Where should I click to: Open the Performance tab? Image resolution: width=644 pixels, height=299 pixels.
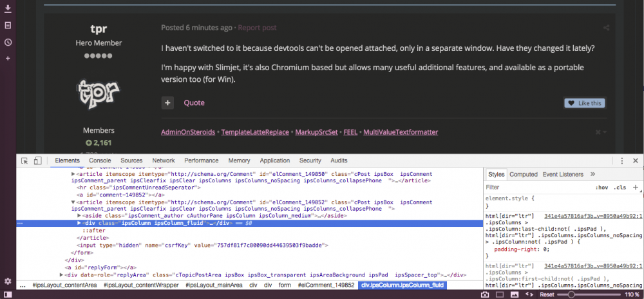201,160
